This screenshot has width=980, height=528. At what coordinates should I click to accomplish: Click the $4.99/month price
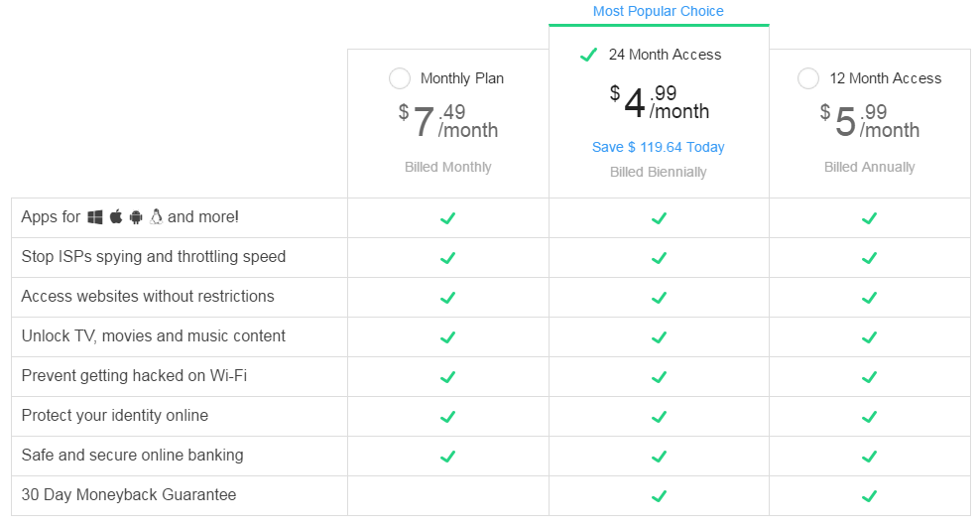point(660,102)
